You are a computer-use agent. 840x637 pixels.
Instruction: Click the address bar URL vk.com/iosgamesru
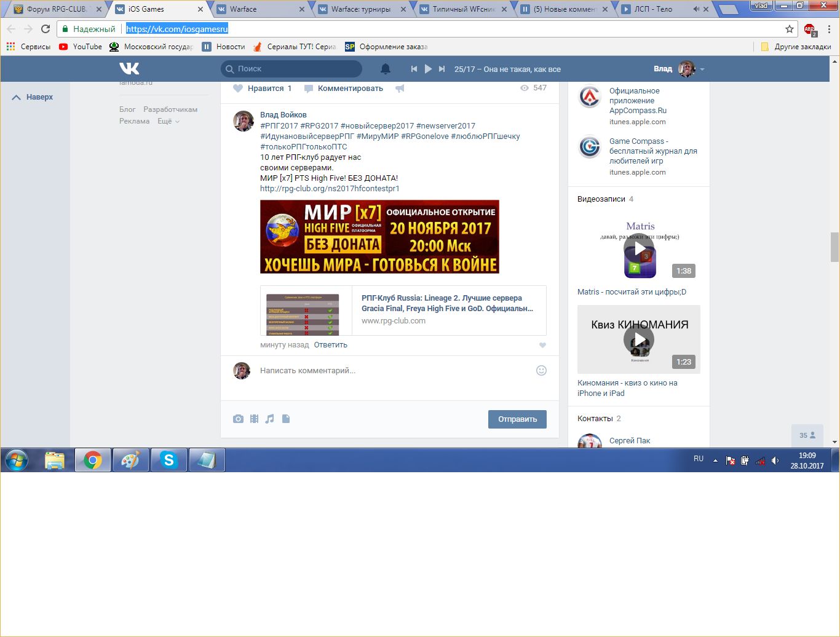pos(177,29)
